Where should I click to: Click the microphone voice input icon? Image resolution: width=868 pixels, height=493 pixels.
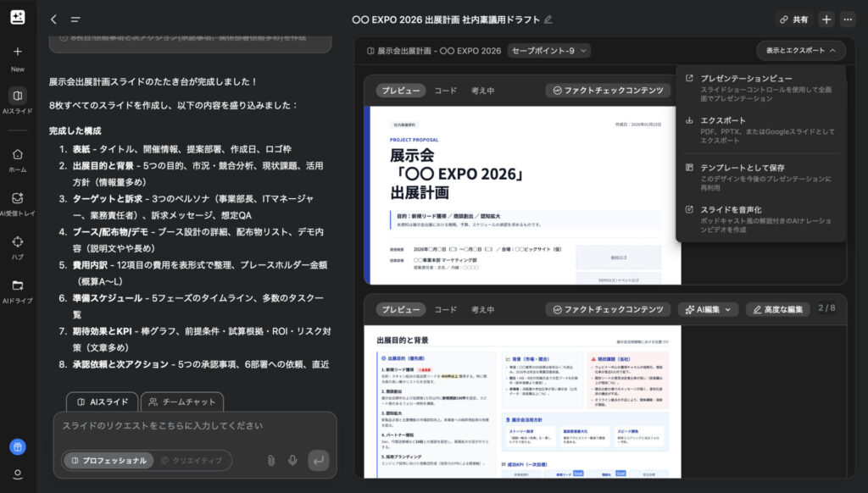coord(292,460)
